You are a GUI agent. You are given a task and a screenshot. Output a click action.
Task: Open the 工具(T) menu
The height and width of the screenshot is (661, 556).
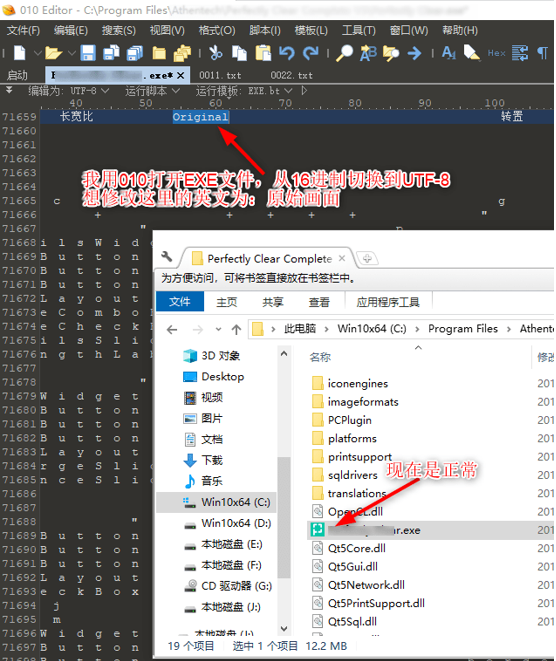pos(359,30)
